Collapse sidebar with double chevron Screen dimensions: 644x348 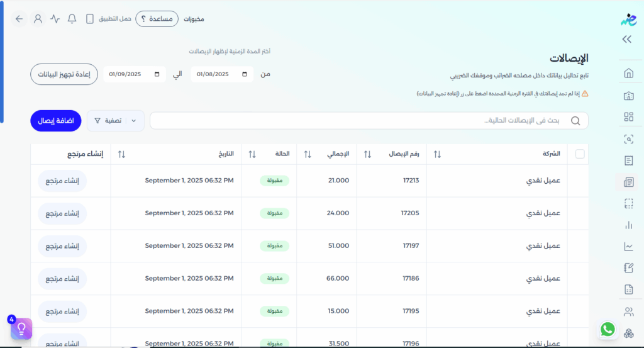point(626,40)
